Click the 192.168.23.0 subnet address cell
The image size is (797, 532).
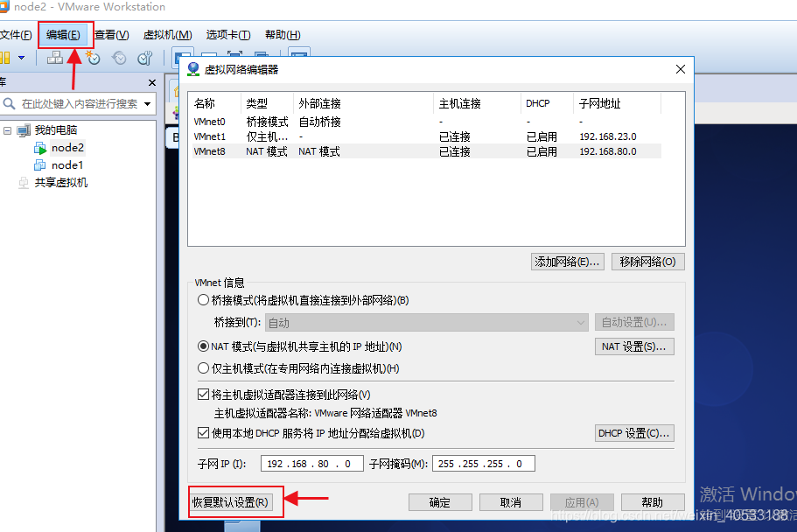608,136
